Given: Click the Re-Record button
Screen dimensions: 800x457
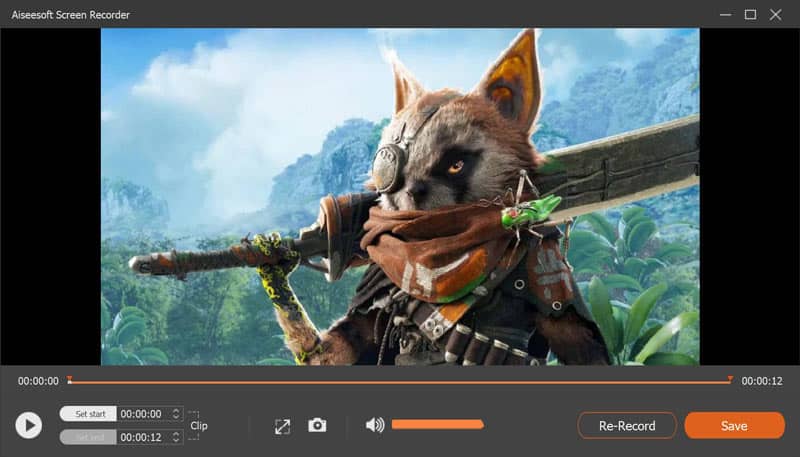Looking at the screenshot, I should 627,425.
